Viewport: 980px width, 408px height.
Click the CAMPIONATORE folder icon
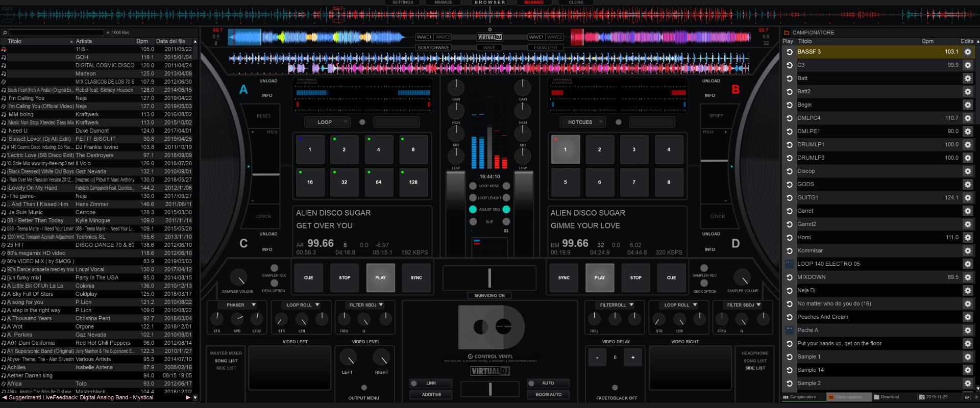point(787,33)
